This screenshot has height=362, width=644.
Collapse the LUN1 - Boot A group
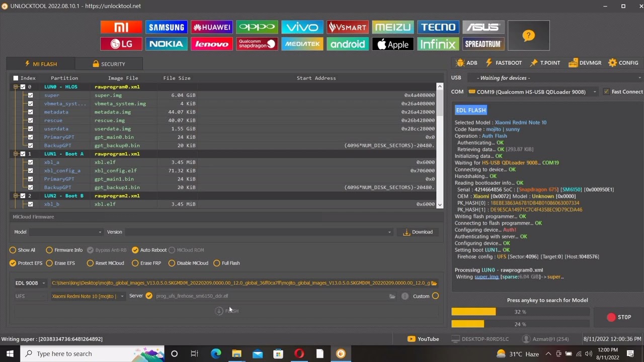16,154
